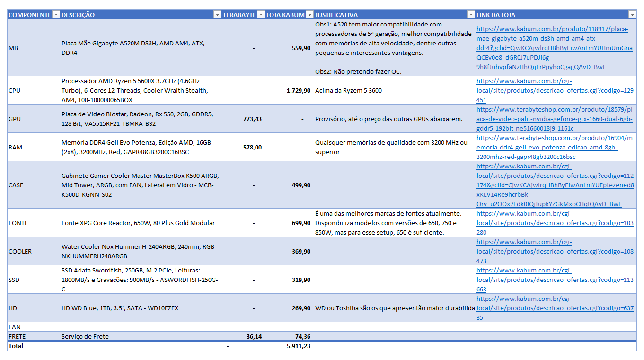Screen dimensions: 644x360
Task: Select the COOLER component cell
Action: pyautogui.click(x=34, y=251)
